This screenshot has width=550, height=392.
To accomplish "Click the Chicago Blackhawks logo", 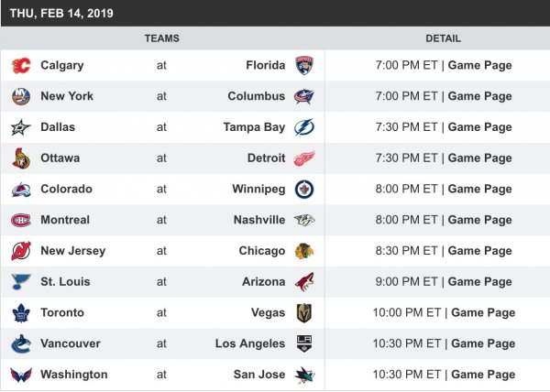I will pos(303,251).
